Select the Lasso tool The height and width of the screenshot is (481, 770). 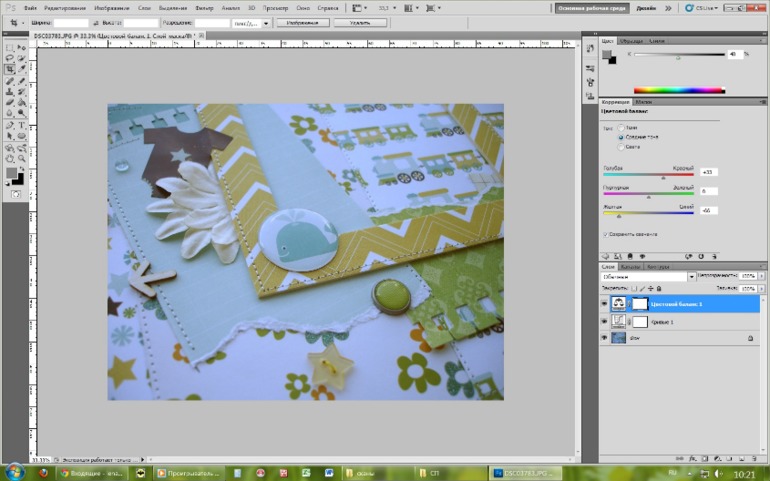[x=10, y=58]
